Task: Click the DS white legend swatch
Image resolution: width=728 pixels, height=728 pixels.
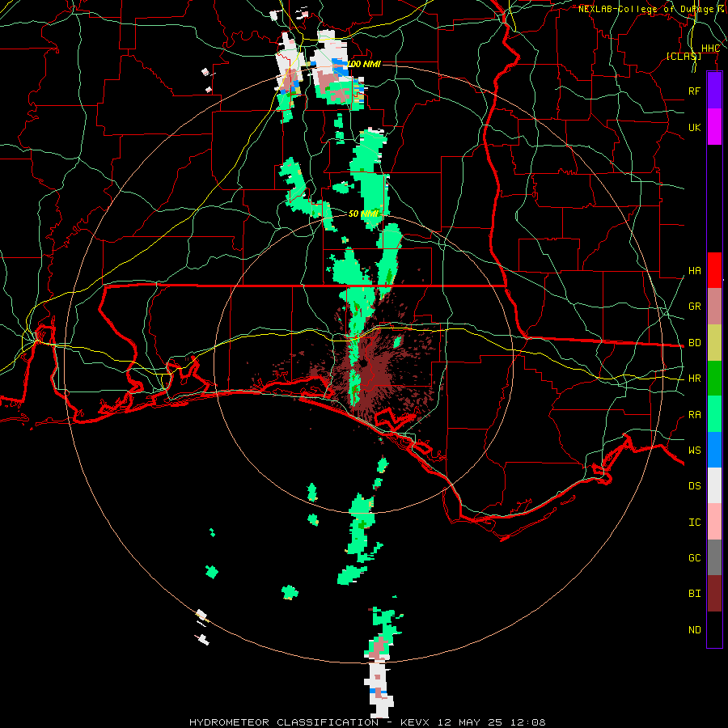Action: tap(714, 485)
